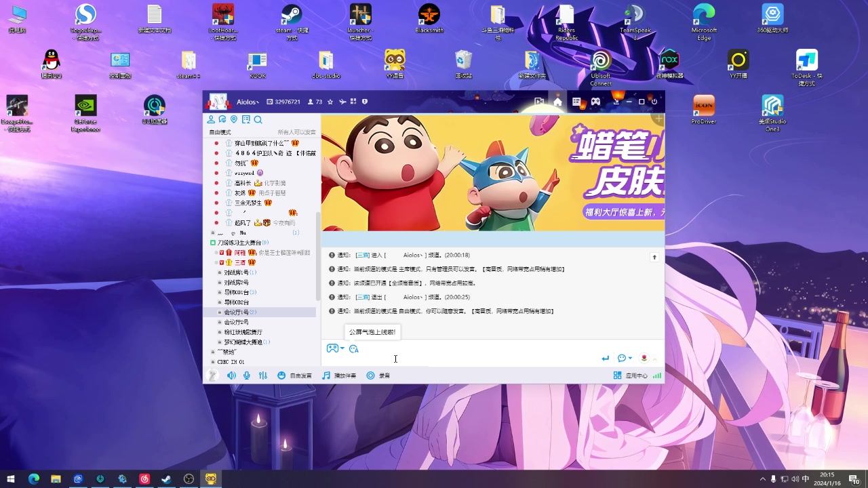
Task: Open the emoji smiley in bottom toolbar
Action: 281,375
